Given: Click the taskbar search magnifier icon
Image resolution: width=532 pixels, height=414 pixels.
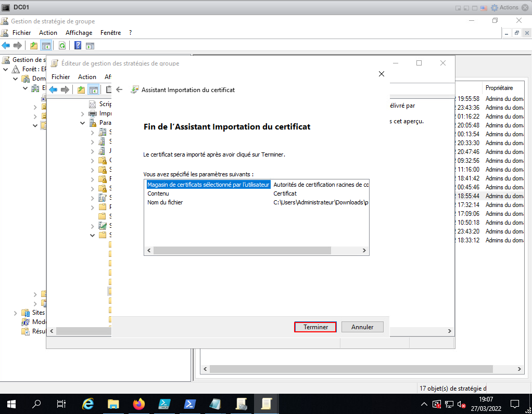Looking at the screenshot, I should pos(37,404).
